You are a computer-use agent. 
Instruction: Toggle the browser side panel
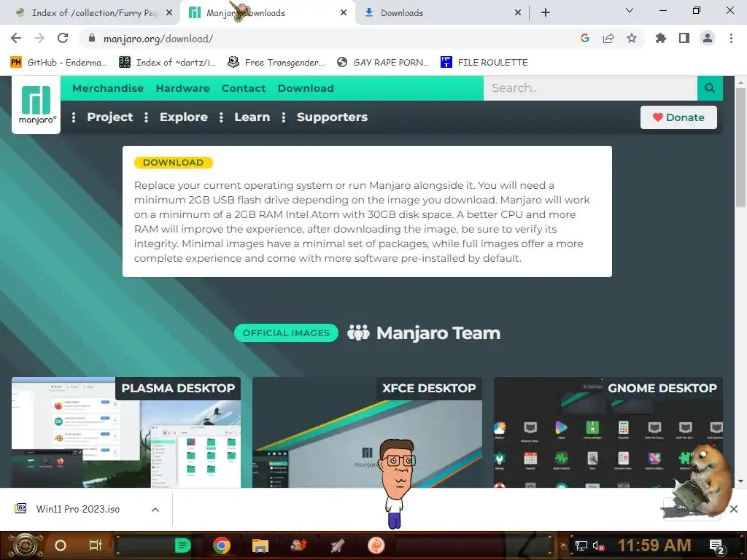[x=684, y=38]
